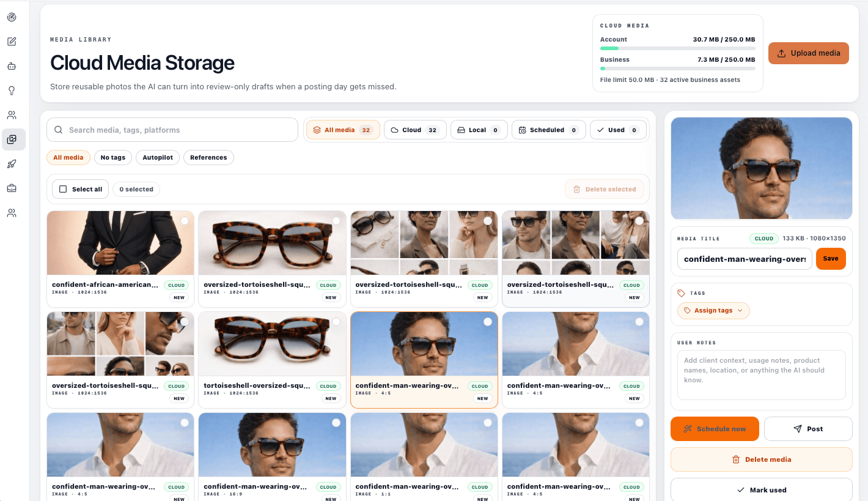Click the checkmark icon on Mark used

(741, 490)
